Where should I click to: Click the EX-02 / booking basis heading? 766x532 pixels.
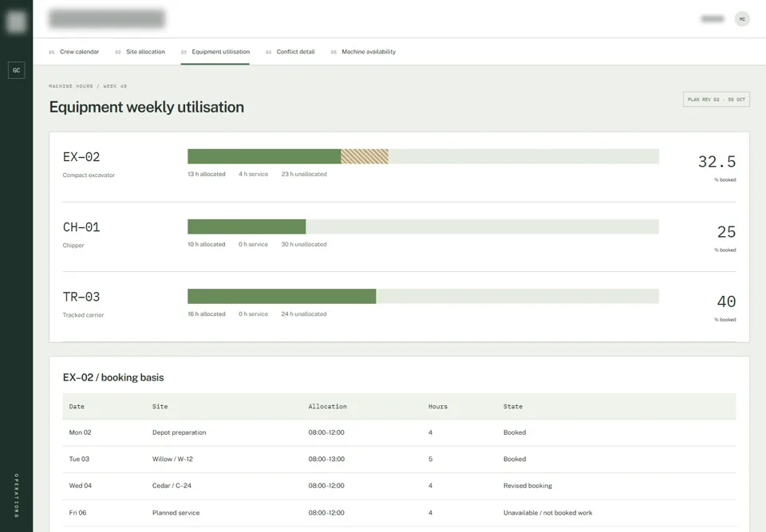tap(113, 377)
